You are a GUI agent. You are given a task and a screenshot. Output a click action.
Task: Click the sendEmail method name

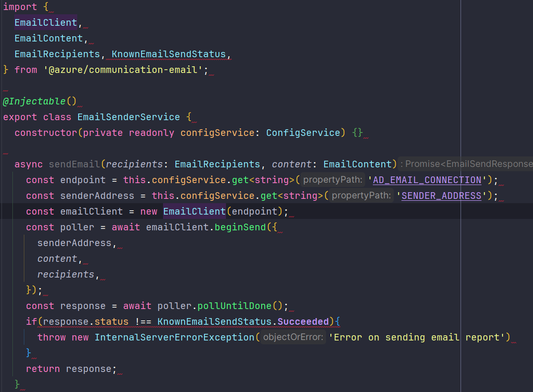[x=74, y=164]
